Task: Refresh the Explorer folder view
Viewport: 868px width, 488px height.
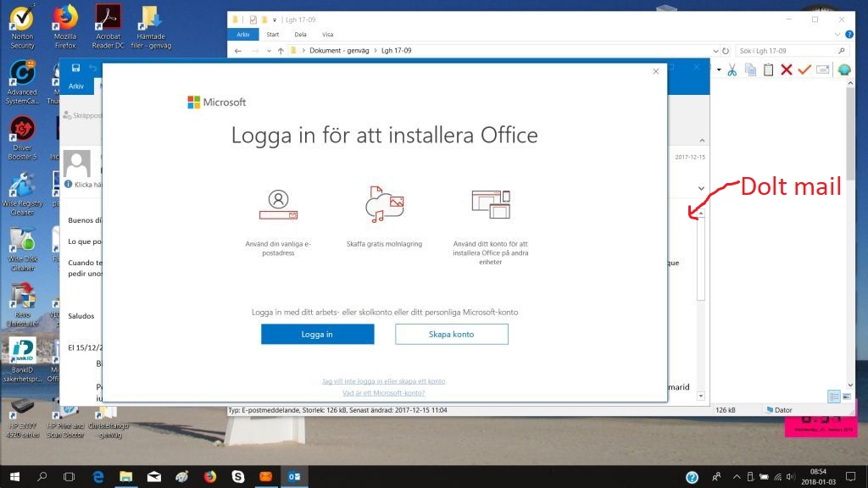Action: coord(726,51)
